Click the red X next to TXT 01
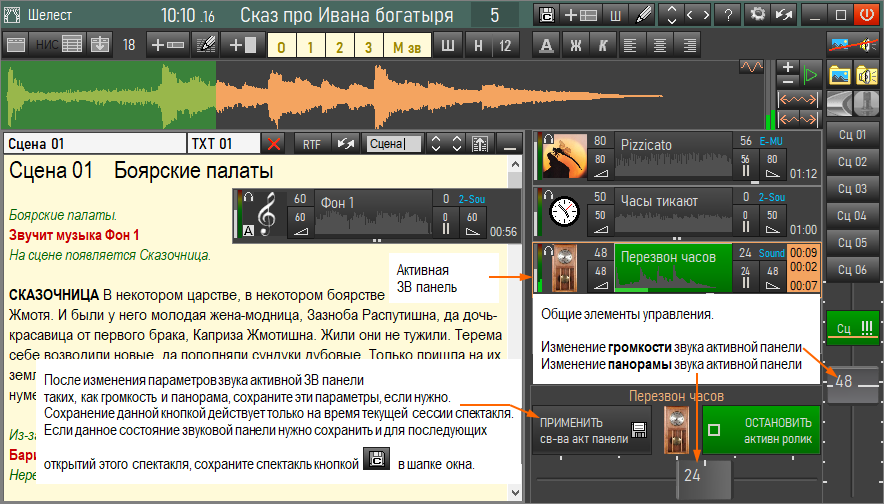The image size is (884, 504). click(x=274, y=144)
